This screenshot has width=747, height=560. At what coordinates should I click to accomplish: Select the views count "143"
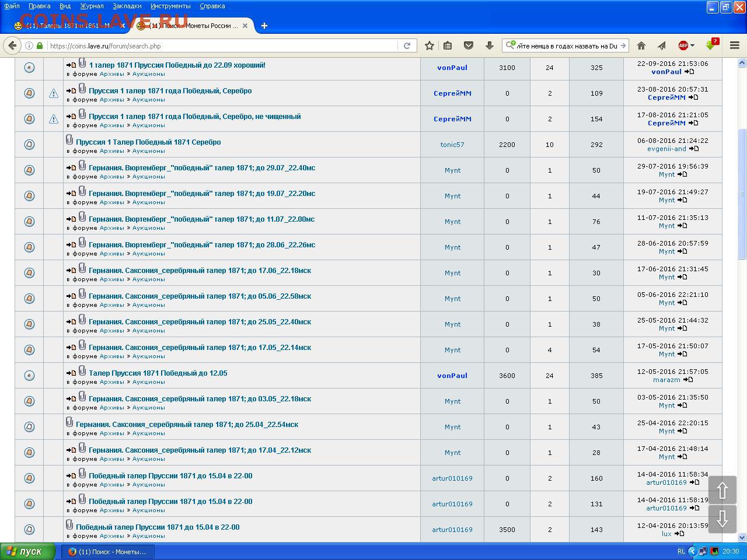(596, 529)
